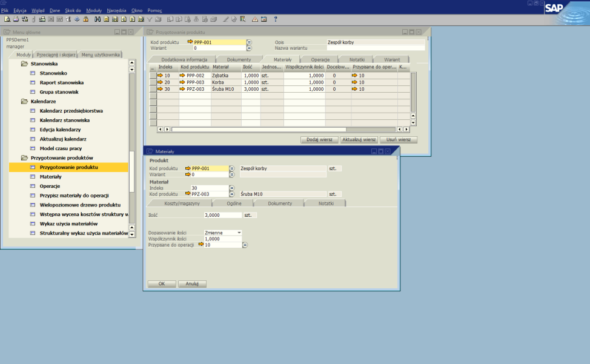The width and height of the screenshot is (590, 364).
Task: Open Wykaz użycia materiałów entry
Action: click(68, 223)
